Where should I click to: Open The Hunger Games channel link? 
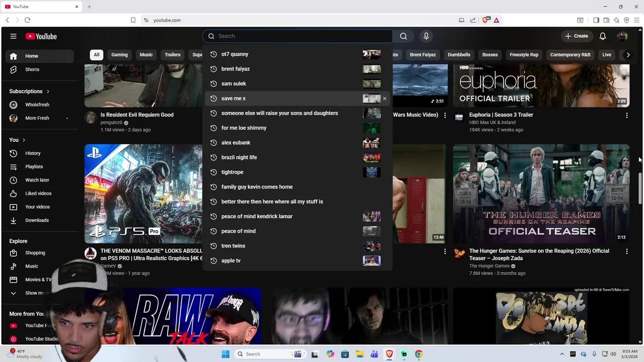tap(490, 265)
